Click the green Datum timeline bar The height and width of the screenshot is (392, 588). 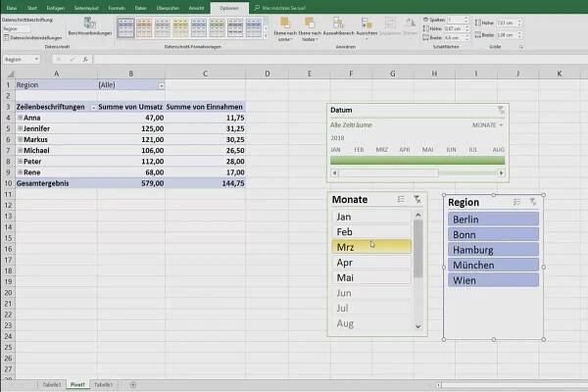tap(416, 160)
